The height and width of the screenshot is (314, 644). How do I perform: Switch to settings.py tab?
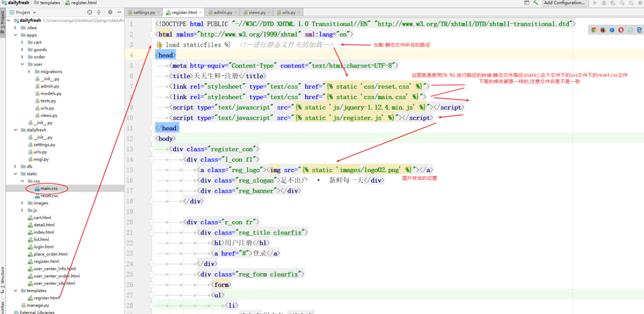[144, 12]
